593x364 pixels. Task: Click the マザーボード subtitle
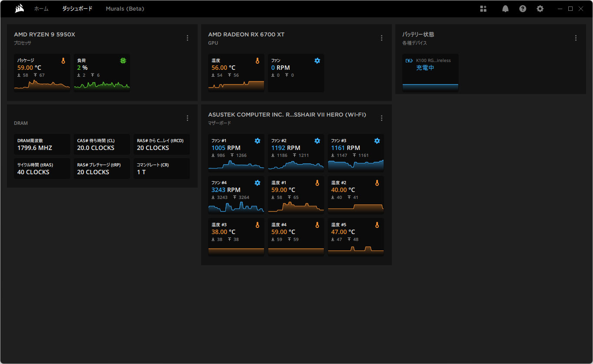tap(219, 123)
